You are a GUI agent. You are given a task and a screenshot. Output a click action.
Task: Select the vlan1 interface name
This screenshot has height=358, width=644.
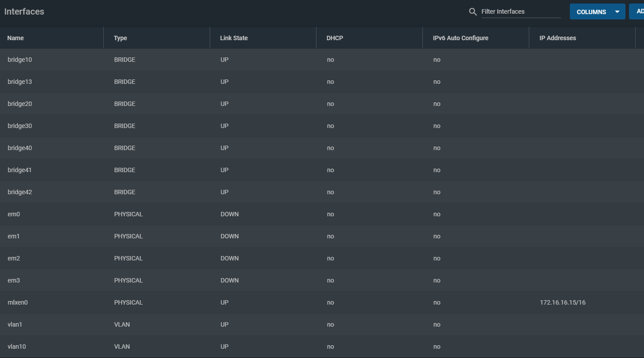(x=15, y=324)
